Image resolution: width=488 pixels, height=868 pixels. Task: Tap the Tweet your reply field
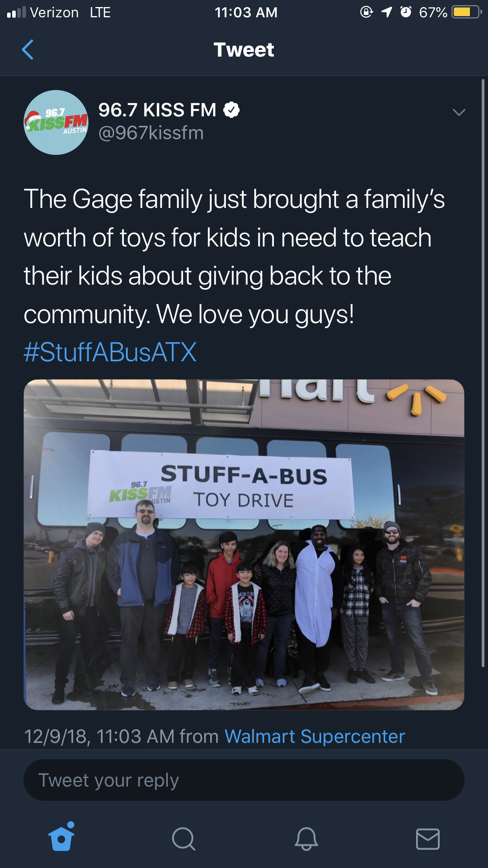[x=244, y=780]
